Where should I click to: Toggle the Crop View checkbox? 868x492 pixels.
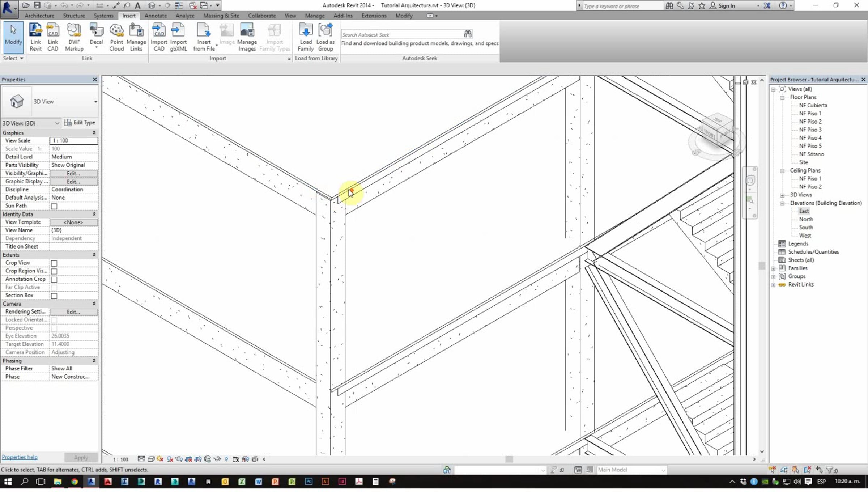point(54,263)
